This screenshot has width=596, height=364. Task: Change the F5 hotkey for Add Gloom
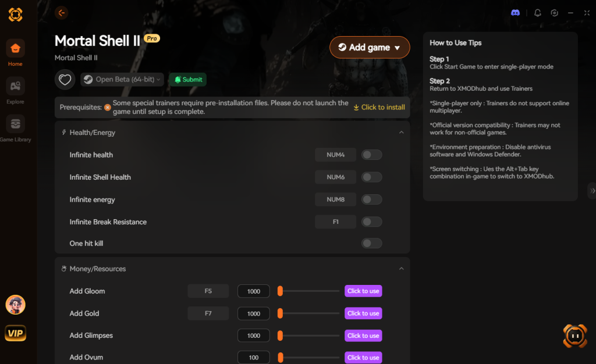(x=208, y=291)
